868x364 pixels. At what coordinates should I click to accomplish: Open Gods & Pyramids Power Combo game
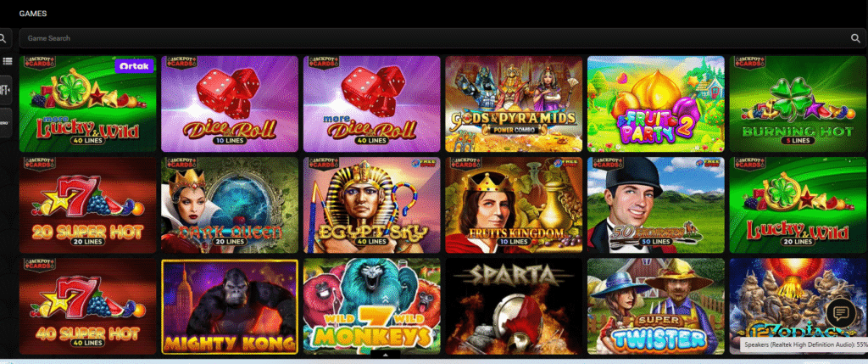point(514,104)
